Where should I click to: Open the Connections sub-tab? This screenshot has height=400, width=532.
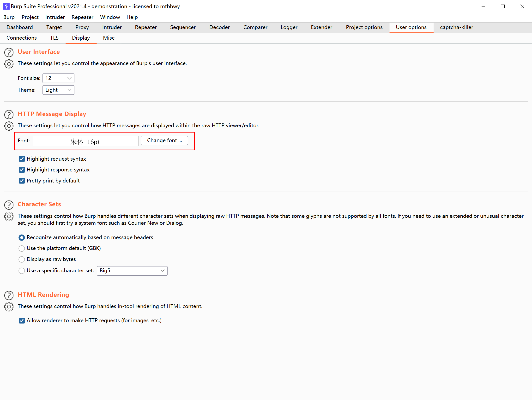(x=22, y=38)
